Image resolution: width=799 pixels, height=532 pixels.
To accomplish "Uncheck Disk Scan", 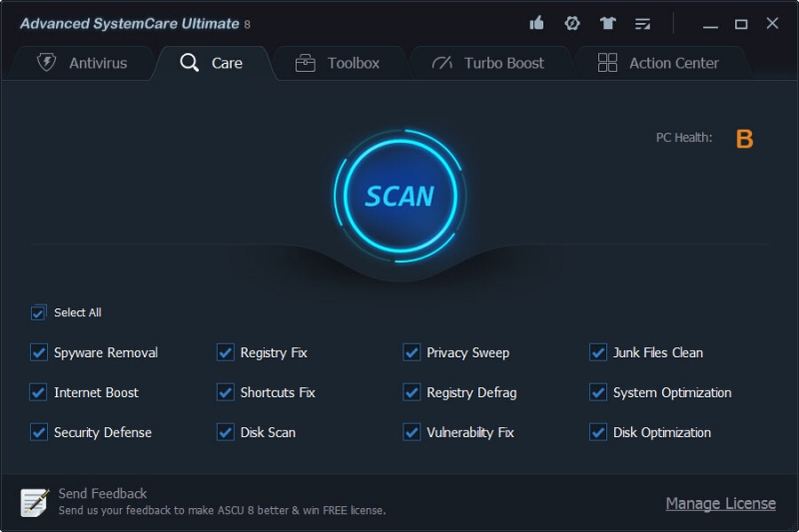I will 226,432.
